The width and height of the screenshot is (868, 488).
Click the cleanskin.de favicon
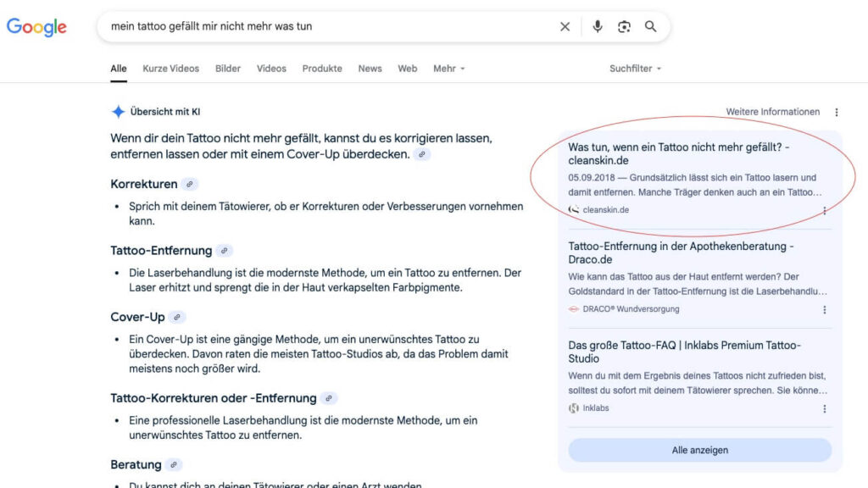574,210
